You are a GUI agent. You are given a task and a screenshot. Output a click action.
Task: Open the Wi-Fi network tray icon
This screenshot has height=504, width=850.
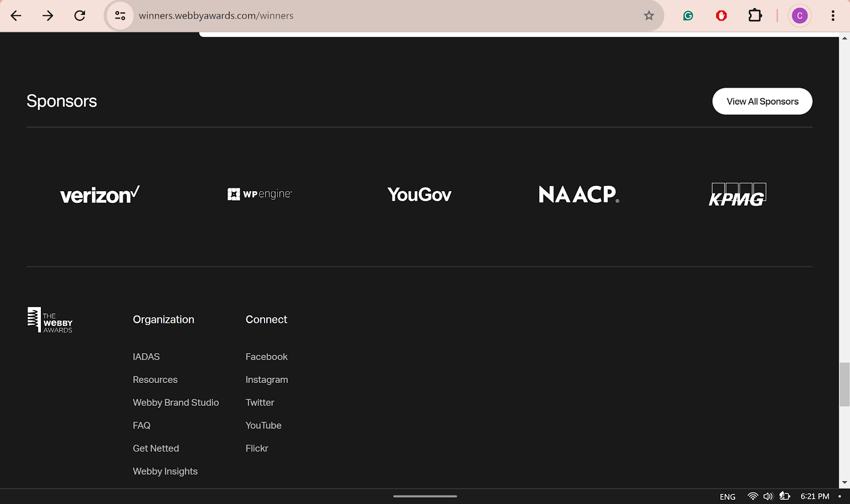(752, 497)
